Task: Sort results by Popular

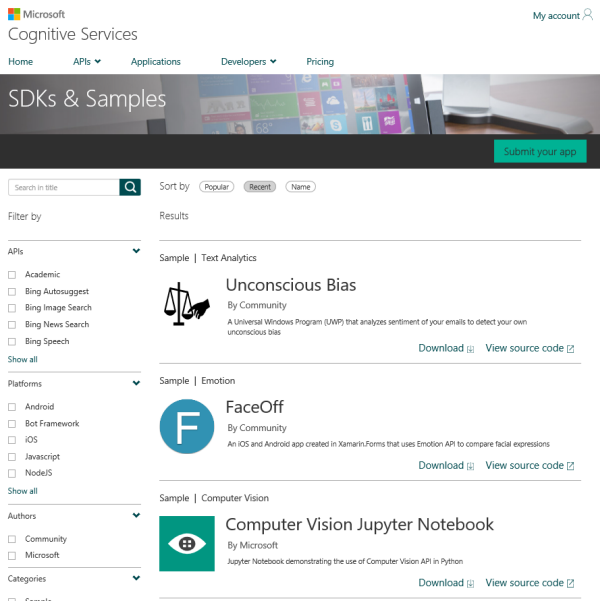Action: [217, 187]
